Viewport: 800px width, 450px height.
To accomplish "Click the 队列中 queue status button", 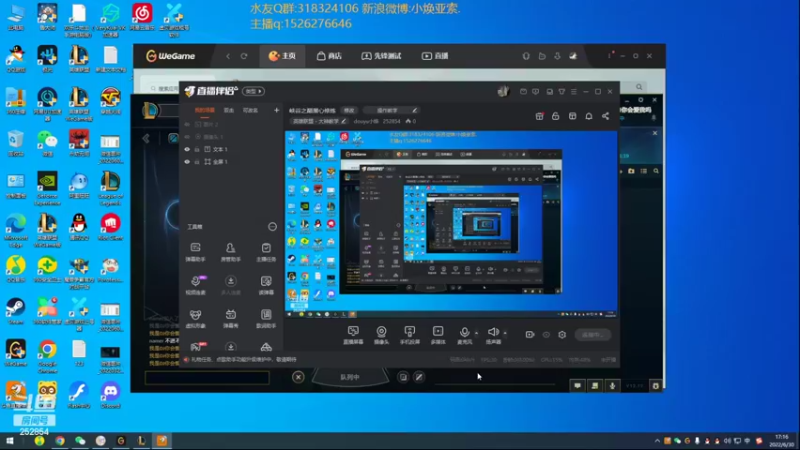I will (x=350, y=377).
